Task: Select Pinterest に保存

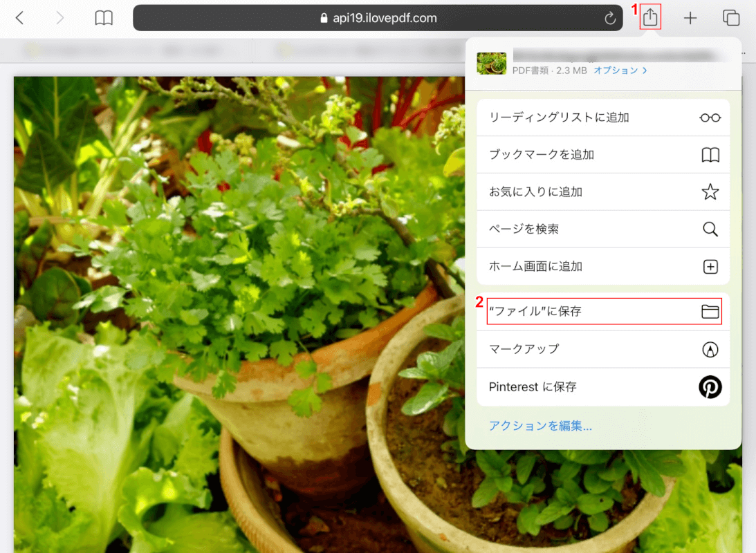Action: pyautogui.click(x=602, y=387)
